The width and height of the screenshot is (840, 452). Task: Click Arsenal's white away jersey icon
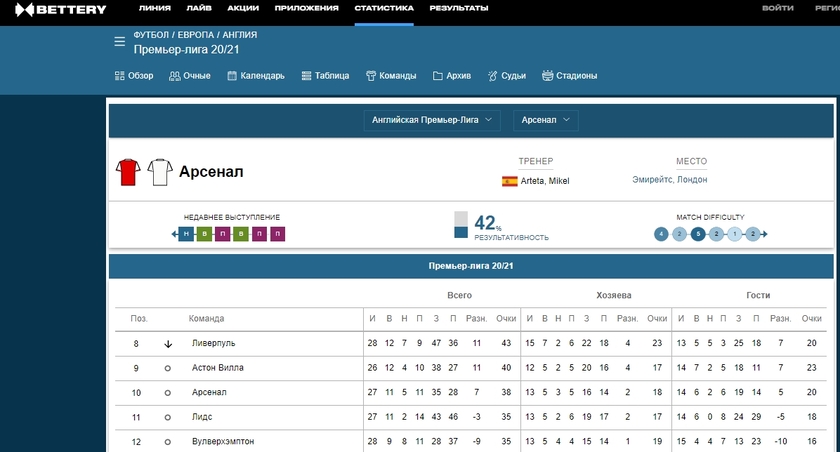pyautogui.click(x=160, y=172)
